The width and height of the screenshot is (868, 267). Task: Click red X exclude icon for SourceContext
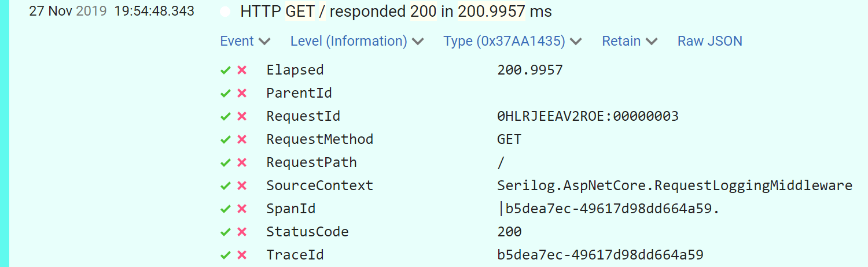(x=242, y=186)
